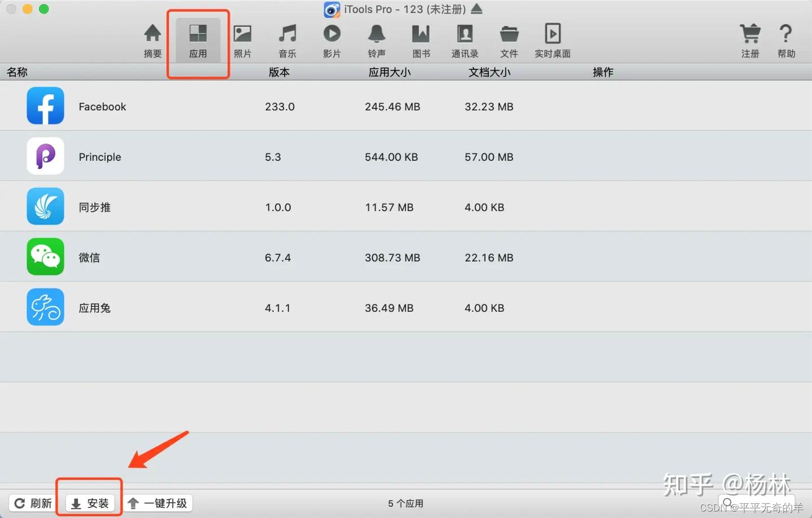Click the 微信 app name
Image resolution: width=812 pixels, height=518 pixels.
coord(89,258)
